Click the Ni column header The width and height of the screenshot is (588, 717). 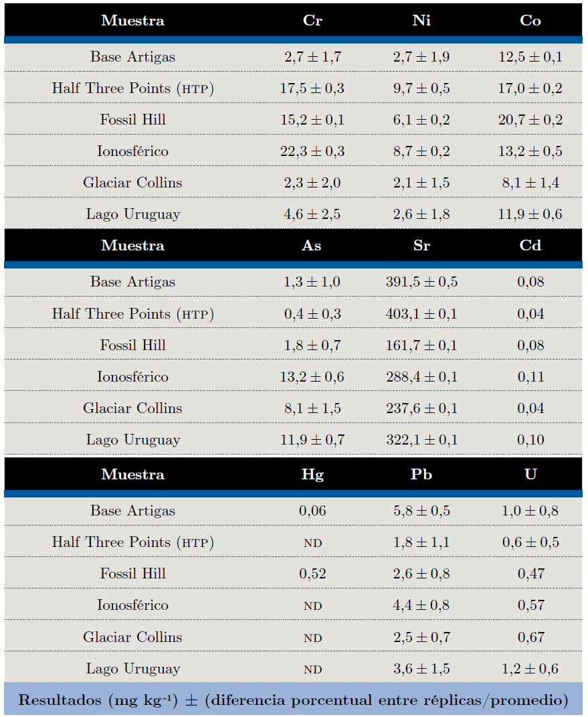pos(421,20)
